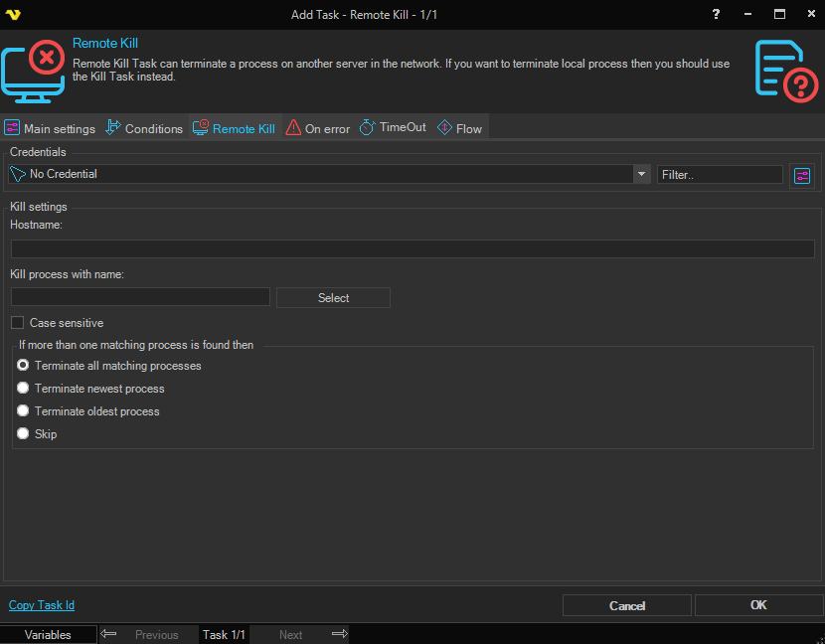Click the left arrow previous task icon
Screen dimensions: 825x644
coord(108,633)
